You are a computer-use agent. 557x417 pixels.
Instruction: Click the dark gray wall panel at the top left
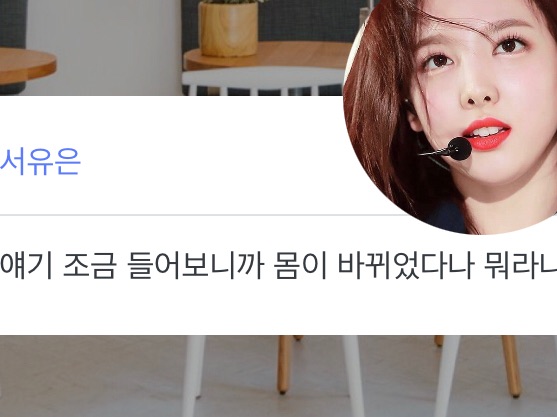13,24
